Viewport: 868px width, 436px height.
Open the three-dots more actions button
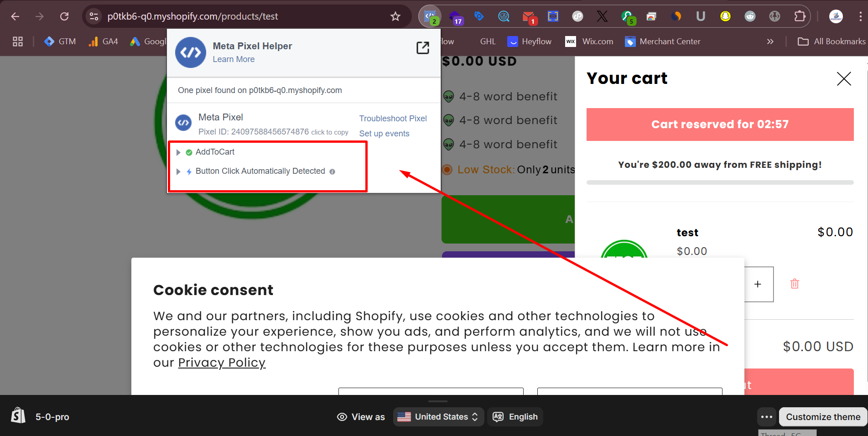pos(766,417)
